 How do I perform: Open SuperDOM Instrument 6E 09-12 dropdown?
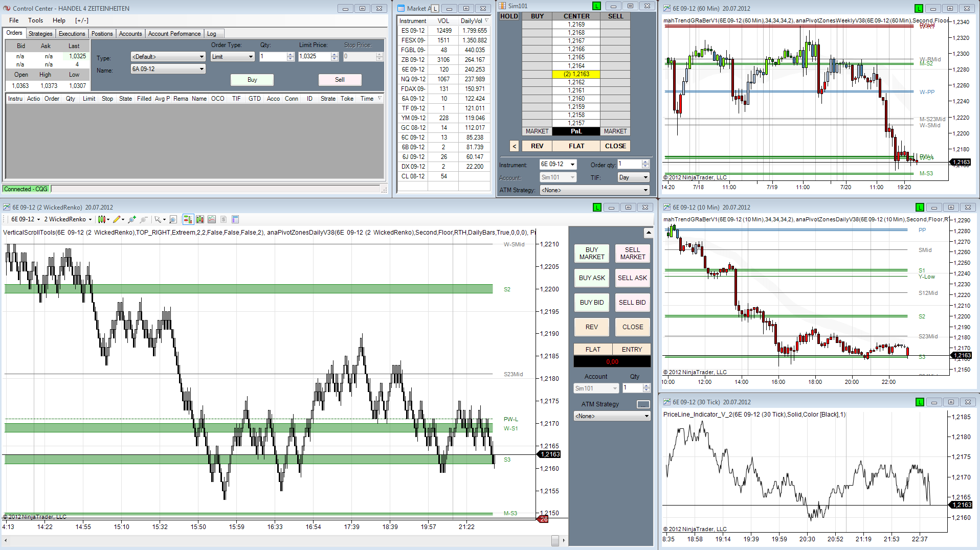point(558,164)
